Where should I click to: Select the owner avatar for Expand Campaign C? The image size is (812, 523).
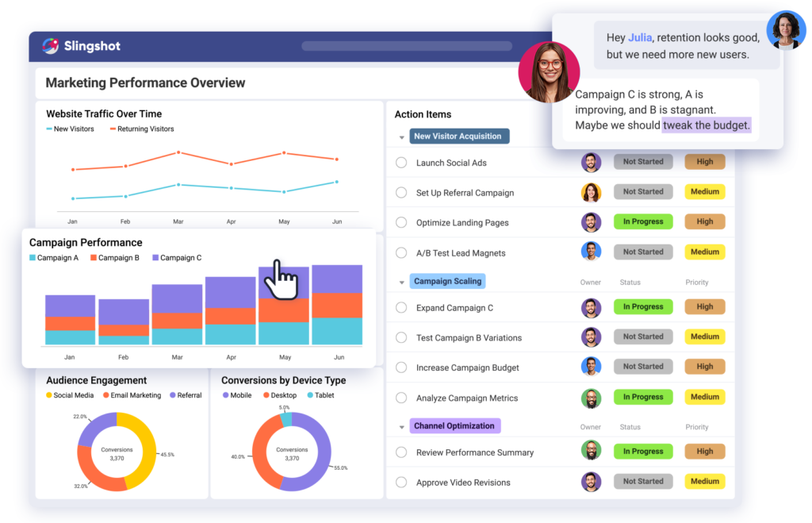click(x=591, y=306)
